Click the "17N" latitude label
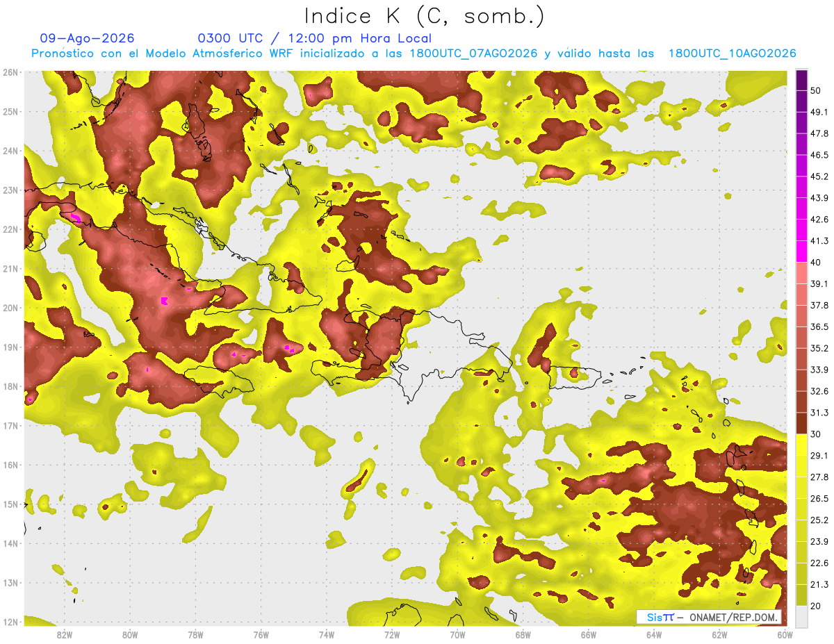 pos(10,426)
